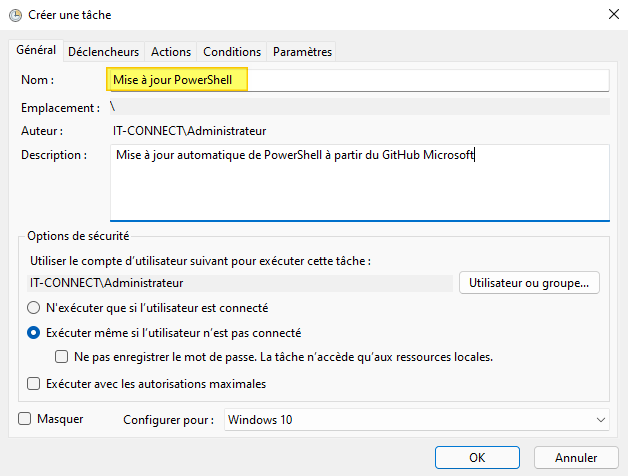Image resolution: width=628 pixels, height=476 pixels.
Task: Select the Paramètres tab
Action: point(302,52)
